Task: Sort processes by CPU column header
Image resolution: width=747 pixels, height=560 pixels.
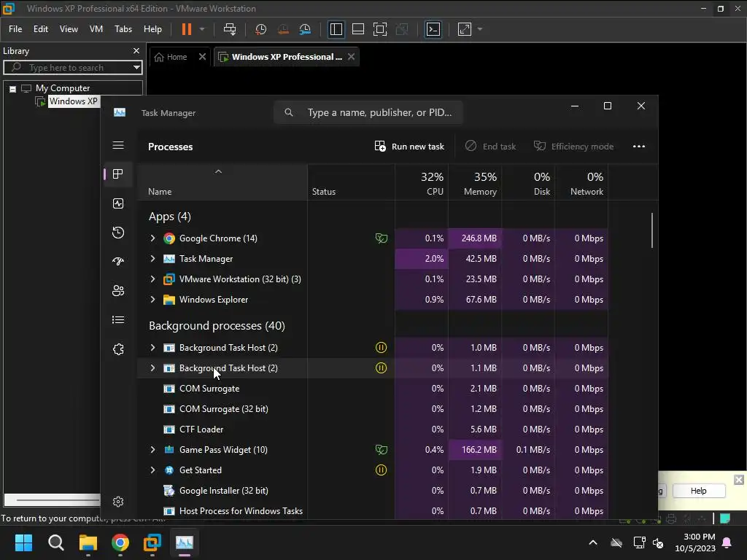Action: pos(422,183)
